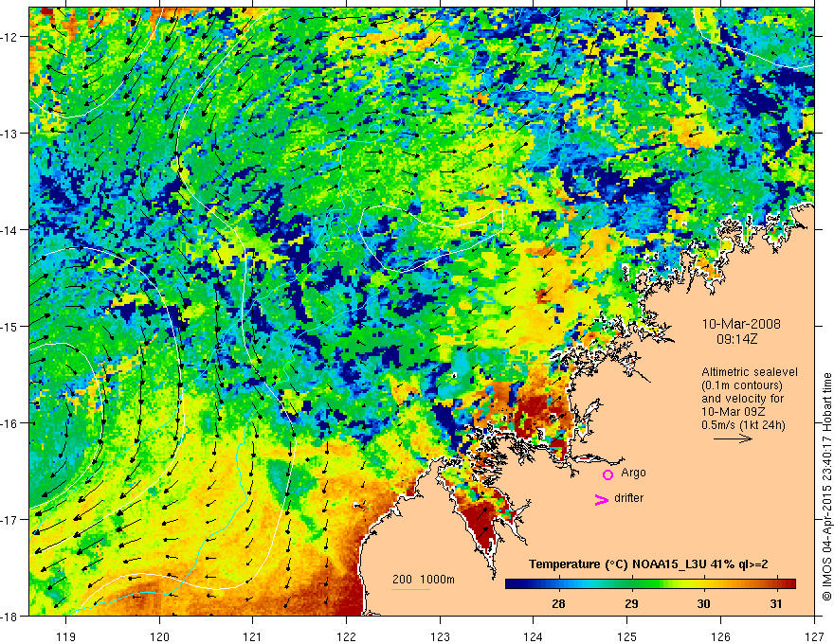The image size is (834, 644).
Task: Click the longitude axis label '119'
Action: (x=66, y=636)
